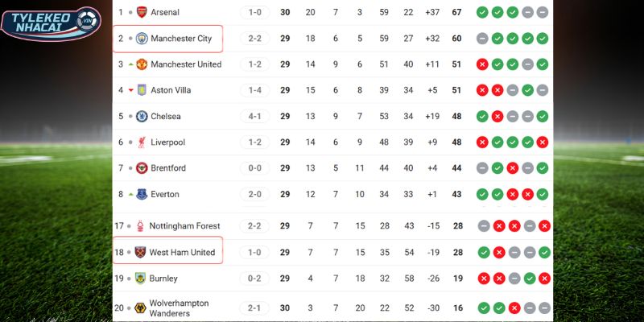The width and height of the screenshot is (644, 322).
Task: Click Arsenal's 1-0 last score button
Action: coord(254,12)
